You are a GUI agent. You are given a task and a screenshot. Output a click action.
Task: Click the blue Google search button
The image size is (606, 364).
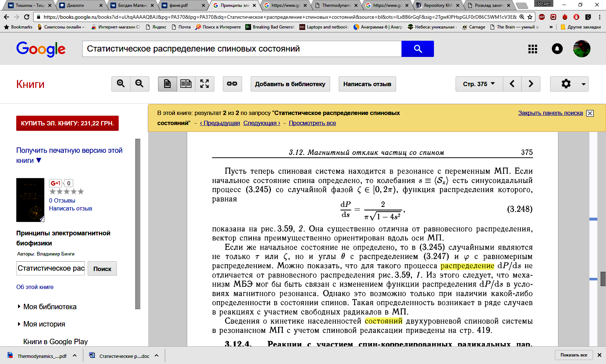tap(417, 49)
